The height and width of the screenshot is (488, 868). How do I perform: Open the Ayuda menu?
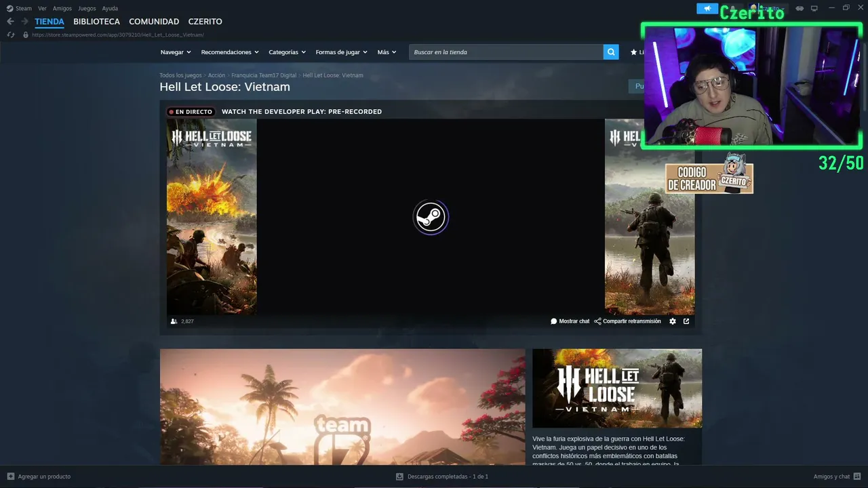coord(110,9)
